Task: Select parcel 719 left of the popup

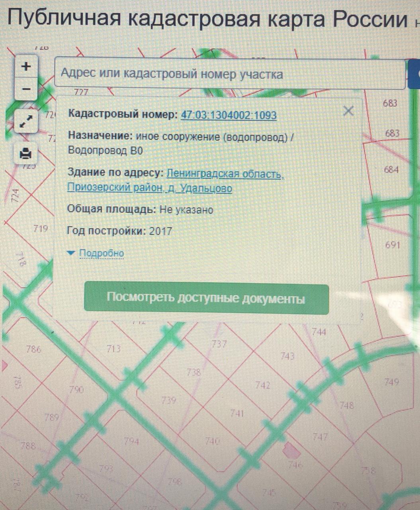Action: coord(41,228)
